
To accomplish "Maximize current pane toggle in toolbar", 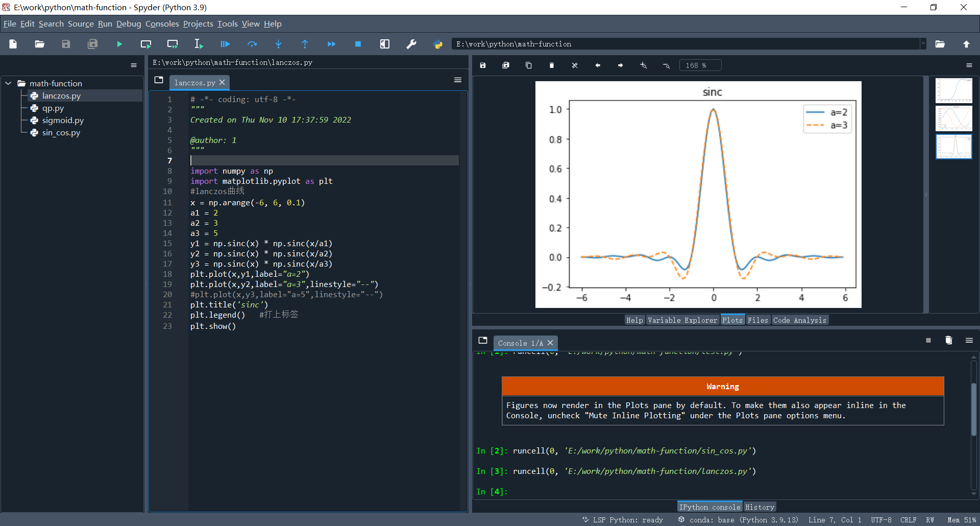I will click(385, 44).
